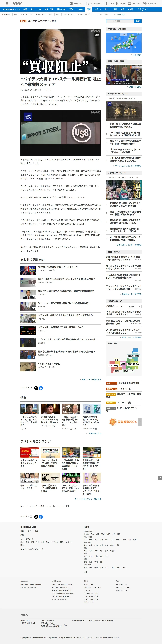Image resolution: width=162 pixels, height=644 pixels.
Task: Open weather 詳細を見る link
Action: (136, 55)
